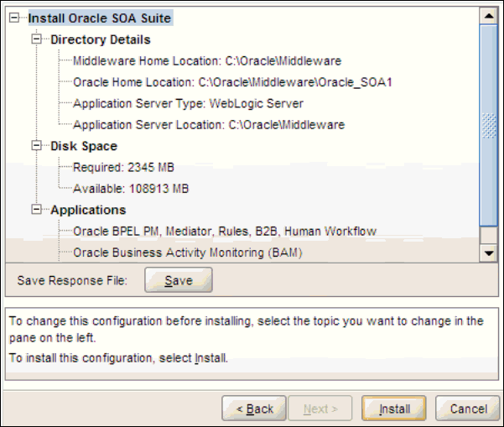Click the Save response file button
The width and height of the screenshot is (504, 427).
(178, 280)
